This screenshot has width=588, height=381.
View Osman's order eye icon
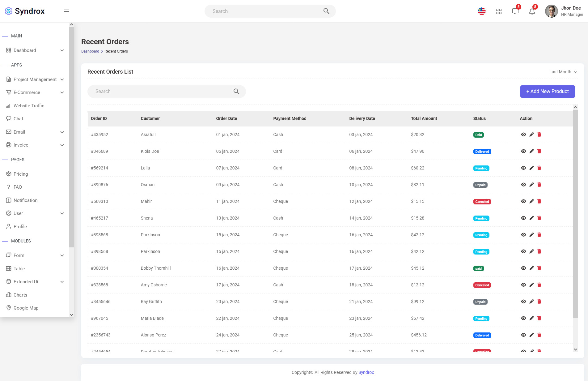point(523,185)
